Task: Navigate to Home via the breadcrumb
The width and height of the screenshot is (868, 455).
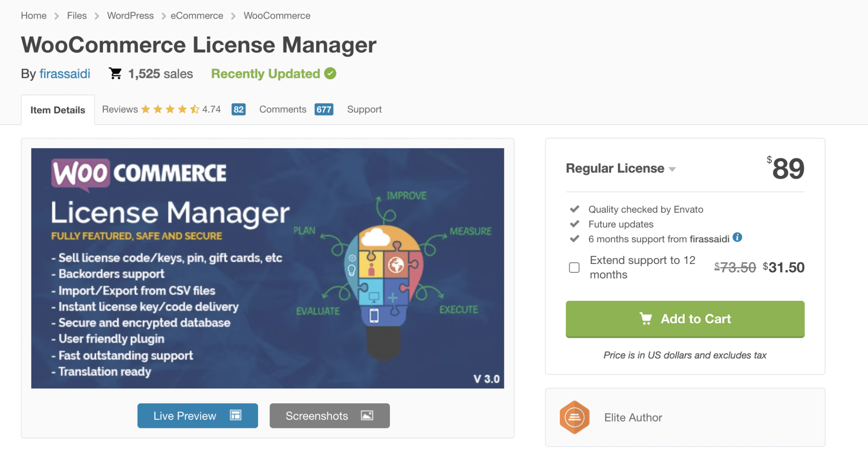Action: pos(33,15)
